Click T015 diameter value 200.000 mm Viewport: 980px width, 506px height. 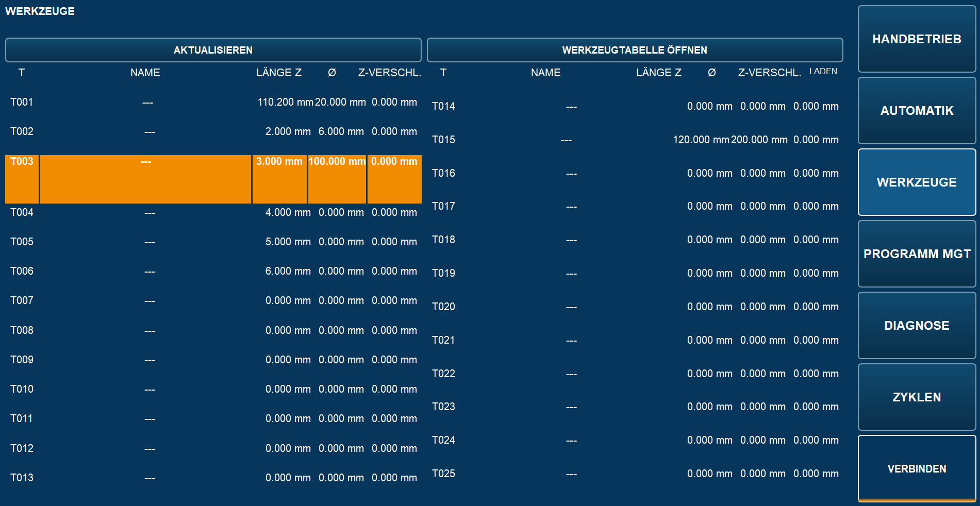(759, 140)
